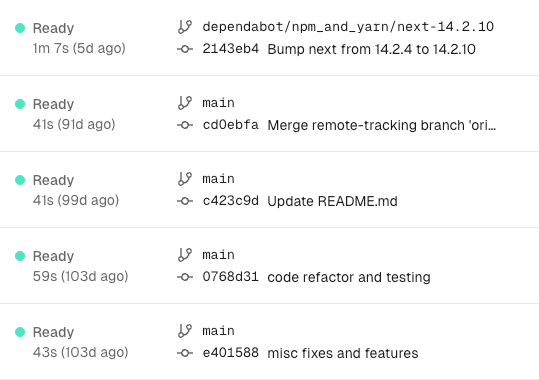Open 'Merge remote-tracking branch' commit message
The image size is (539, 380).
click(382, 125)
